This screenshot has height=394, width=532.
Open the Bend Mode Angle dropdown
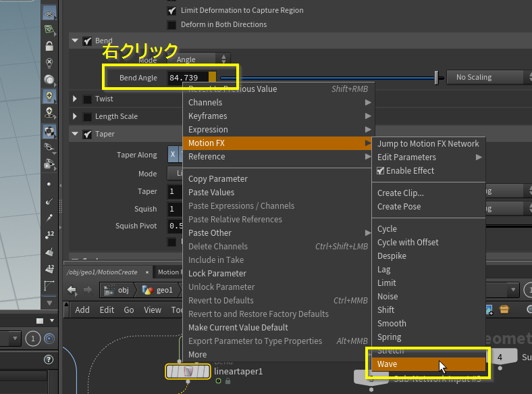[200, 59]
